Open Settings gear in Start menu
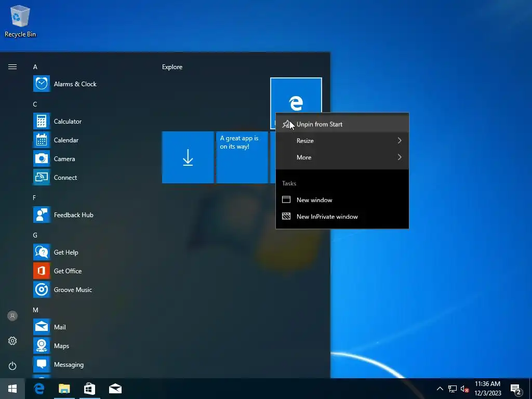This screenshot has height=399, width=532. click(12, 341)
